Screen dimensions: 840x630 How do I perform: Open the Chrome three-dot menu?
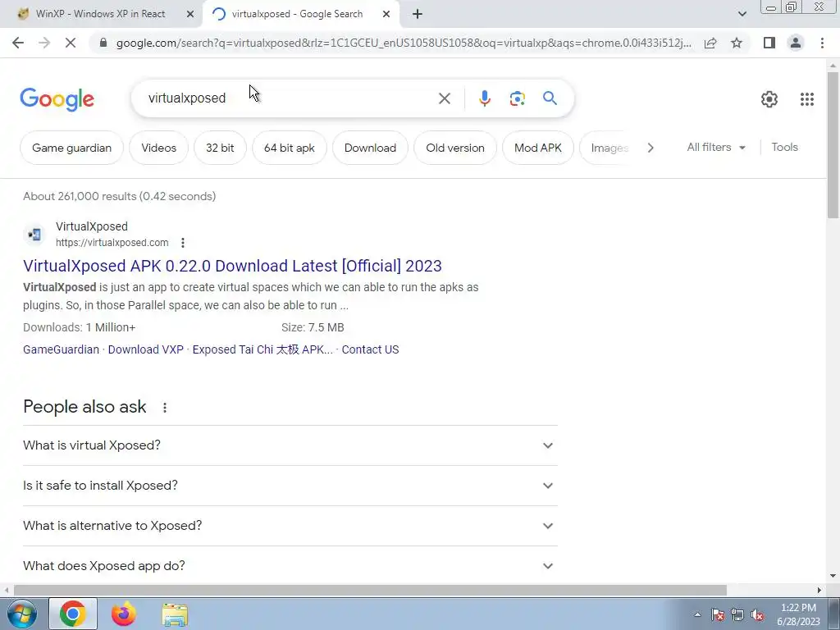tap(822, 43)
